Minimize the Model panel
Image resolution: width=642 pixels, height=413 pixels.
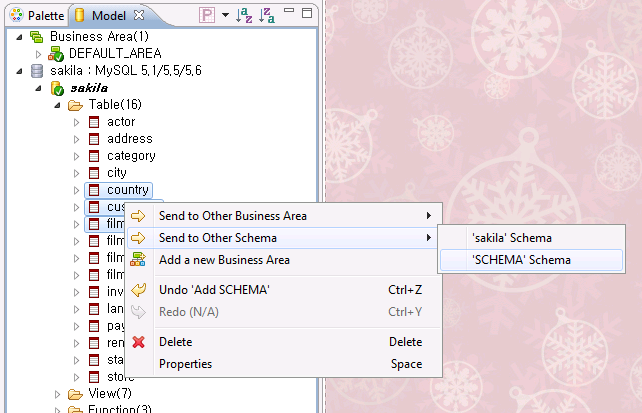coord(289,10)
